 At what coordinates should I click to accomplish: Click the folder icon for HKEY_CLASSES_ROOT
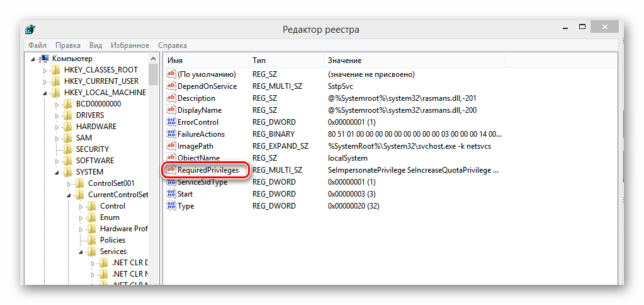[x=56, y=70]
